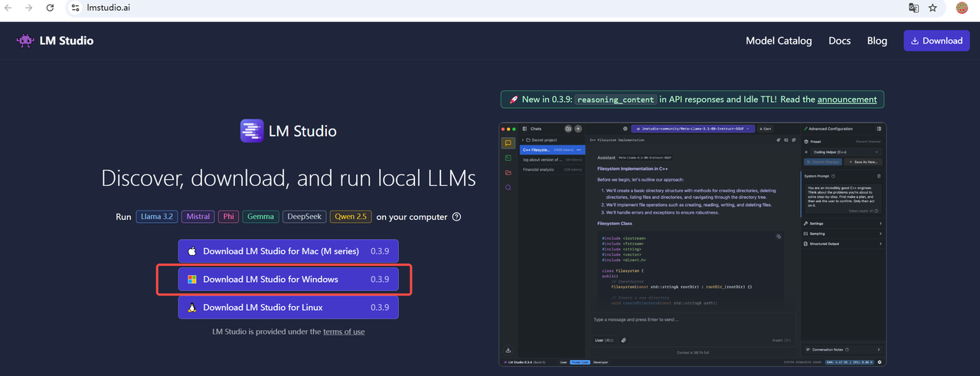Screen dimensions: 980x376
Task: Click purple Discover search icon in preview
Action: (x=508, y=187)
